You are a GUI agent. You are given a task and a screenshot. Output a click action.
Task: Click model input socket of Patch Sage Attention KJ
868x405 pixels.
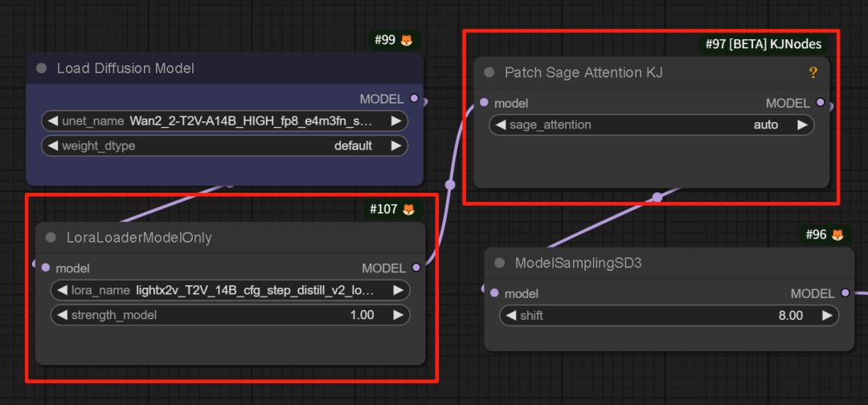tap(485, 102)
